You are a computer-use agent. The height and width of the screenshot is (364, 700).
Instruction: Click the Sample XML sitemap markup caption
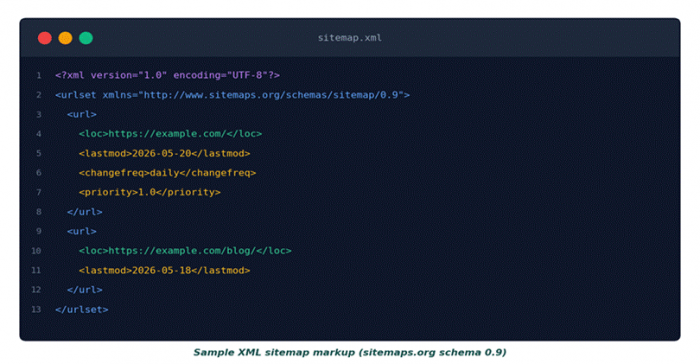coord(350,352)
